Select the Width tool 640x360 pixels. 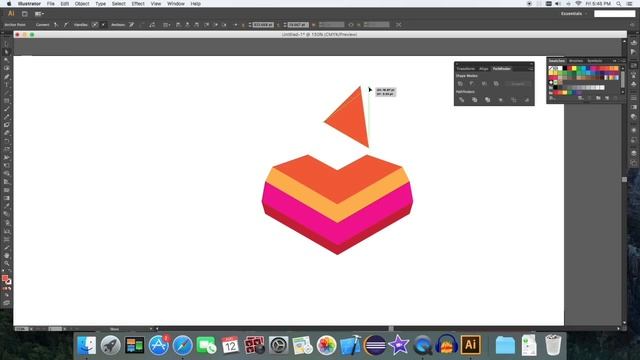coord(7,158)
